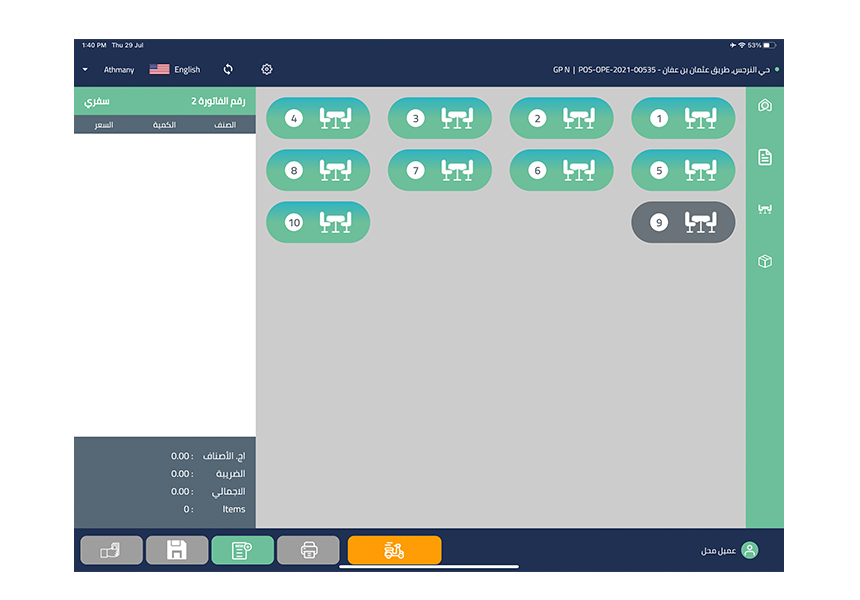The width and height of the screenshot is (860, 600).
Task: Select table 1
Action: coord(683,118)
